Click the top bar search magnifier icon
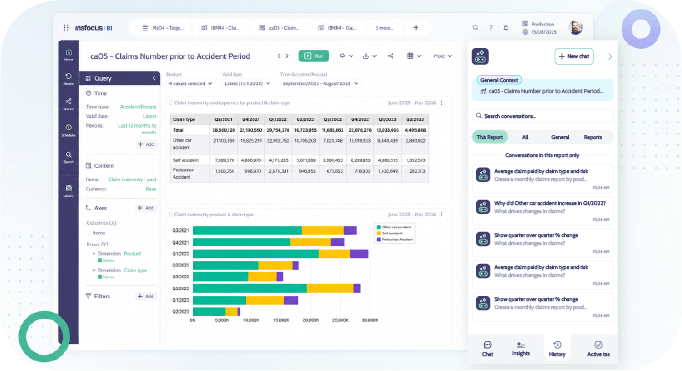 [x=475, y=28]
